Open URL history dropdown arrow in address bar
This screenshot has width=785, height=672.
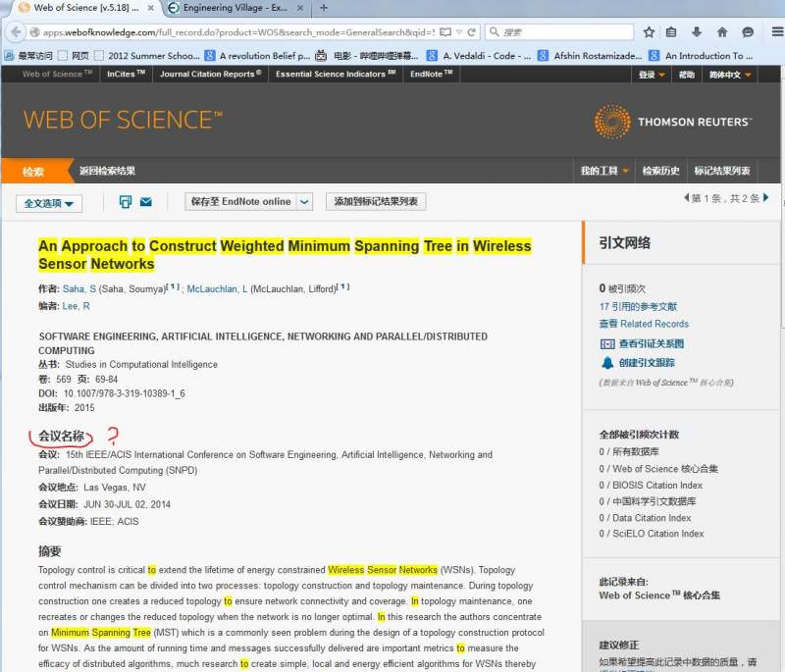click(458, 32)
